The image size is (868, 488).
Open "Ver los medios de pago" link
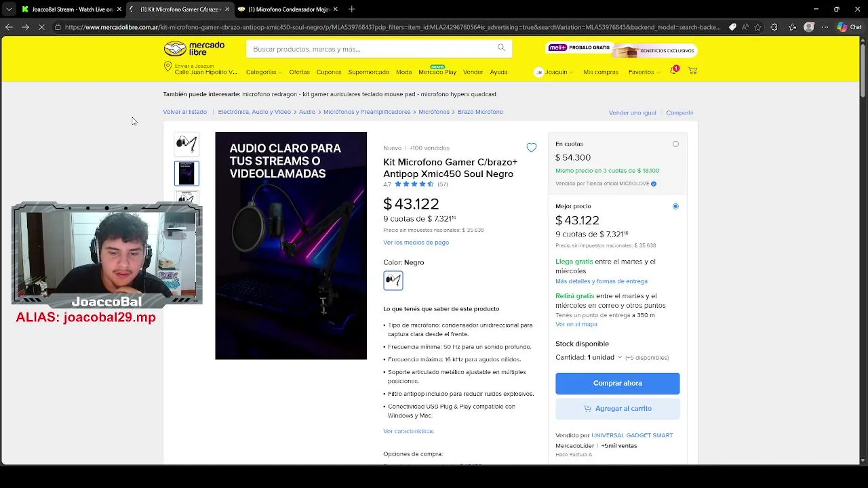click(416, 243)
